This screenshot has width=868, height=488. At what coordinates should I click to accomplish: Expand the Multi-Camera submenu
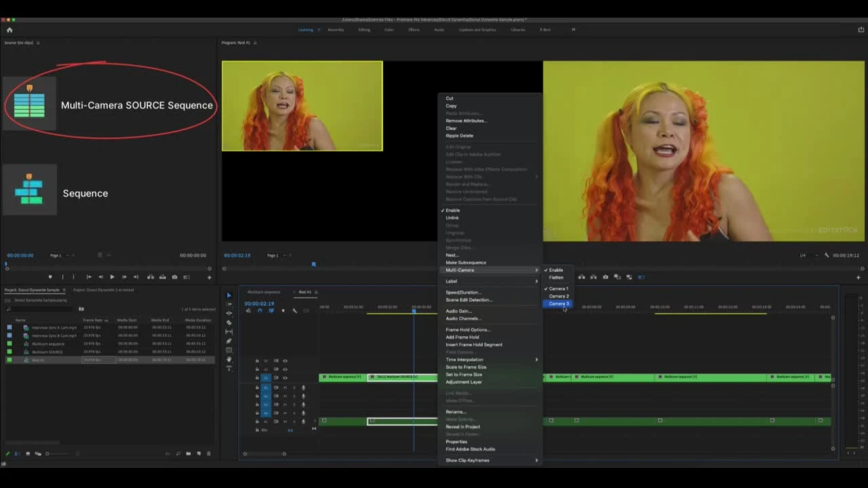click(x=490, y=270)
